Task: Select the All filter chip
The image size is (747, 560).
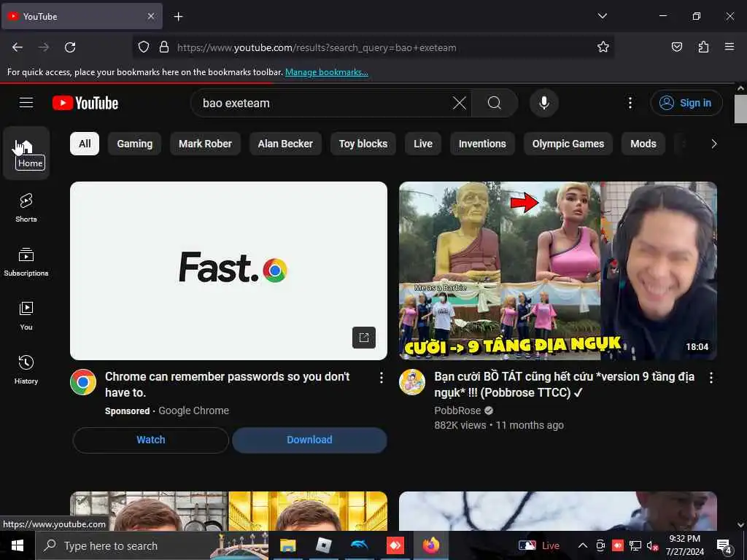Action: coord(85,144)
